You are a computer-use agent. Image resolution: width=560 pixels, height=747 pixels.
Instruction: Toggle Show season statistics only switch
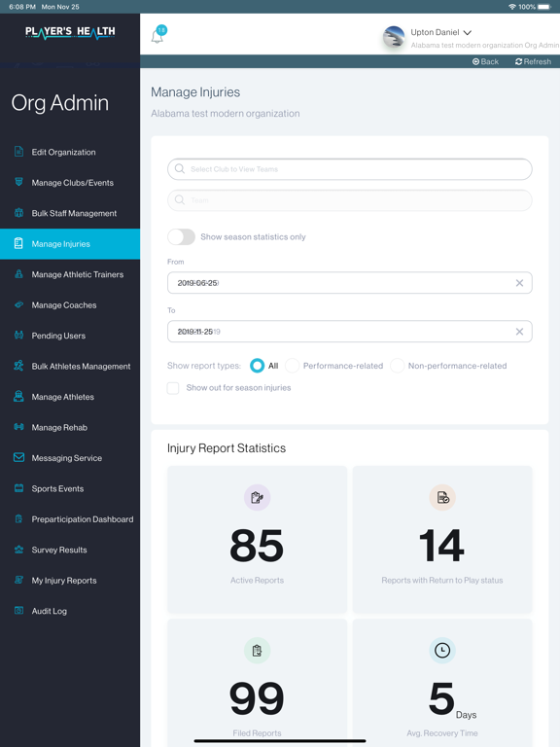pos(182,236)
